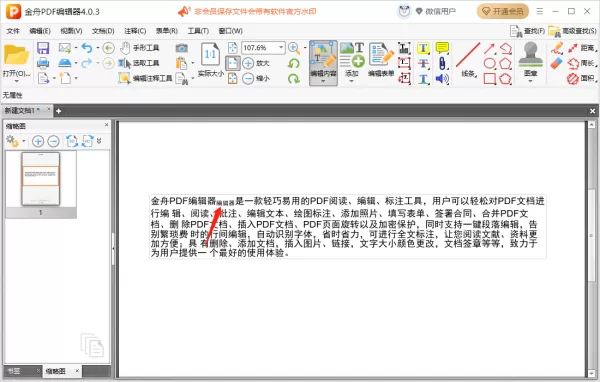Click the blue scanner icon
This screenshot has height=382, width=600.
(x=65, y=63)
